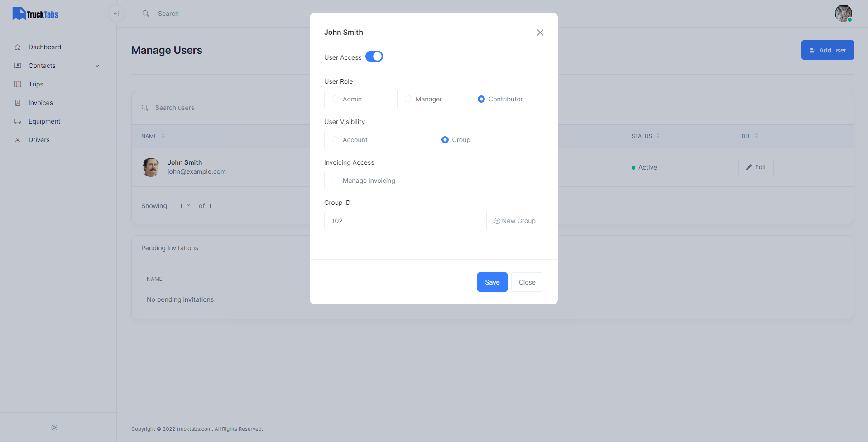The image size is (868, 442).
Task: Close the John Smith dialog with X
Action: [540, 33]
